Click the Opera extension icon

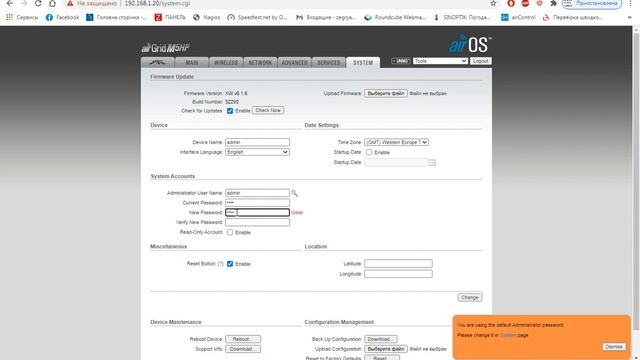pyautogui.click(x=511, y=3)
